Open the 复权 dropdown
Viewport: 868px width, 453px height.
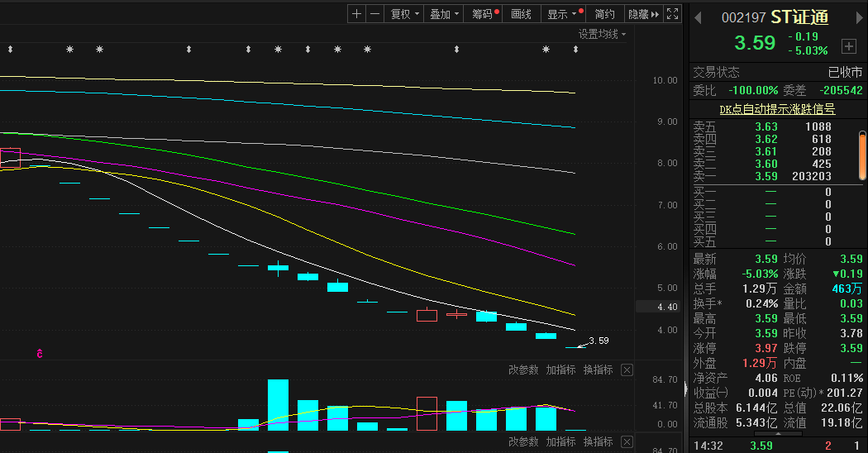pyautogui.click(x=405, y=14)
